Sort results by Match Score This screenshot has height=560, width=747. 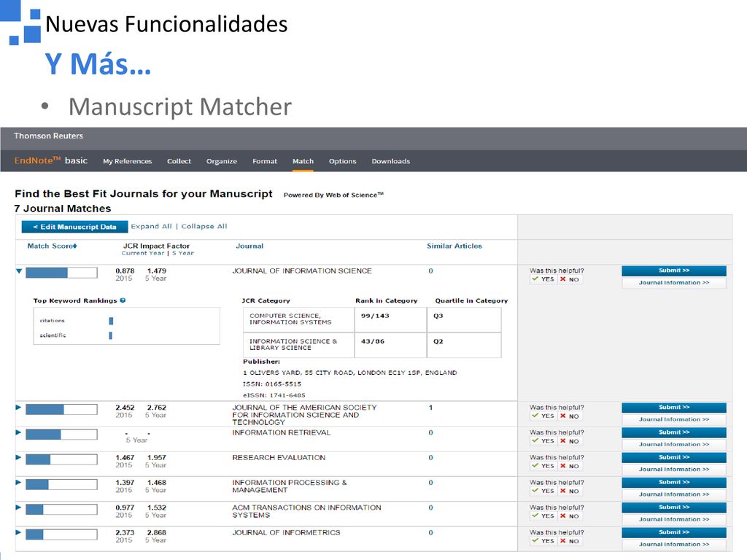[52, 246]
